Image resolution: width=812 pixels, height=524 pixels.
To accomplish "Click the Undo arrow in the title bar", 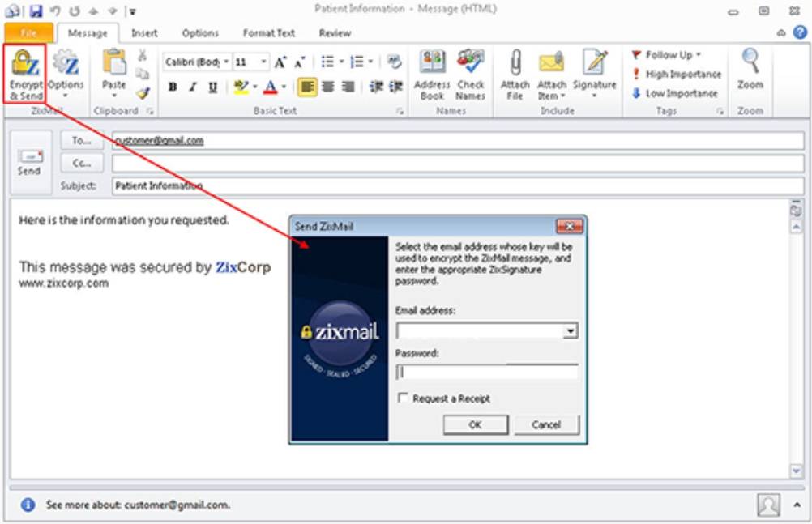I will (x=55, y=11).
